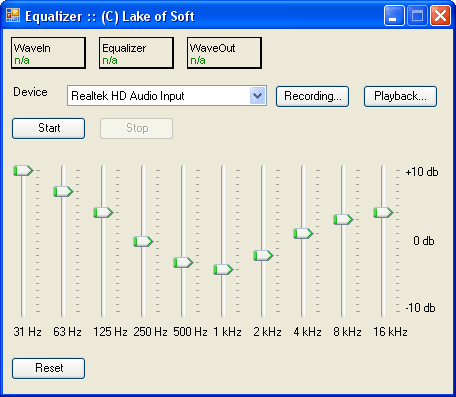Click the 1 kHz slider thumb
456x397 pixels.
coord(223,269)
